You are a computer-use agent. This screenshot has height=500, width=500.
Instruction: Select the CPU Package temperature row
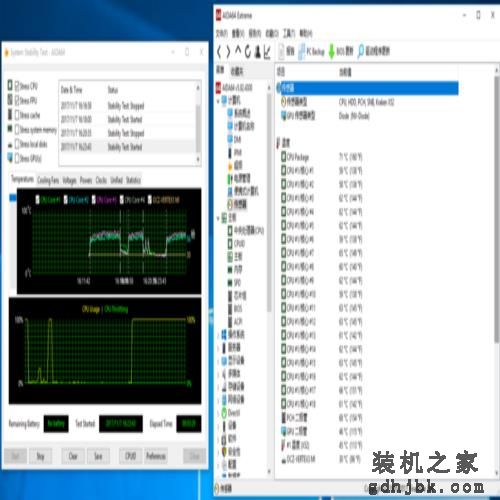pos(367,157)
